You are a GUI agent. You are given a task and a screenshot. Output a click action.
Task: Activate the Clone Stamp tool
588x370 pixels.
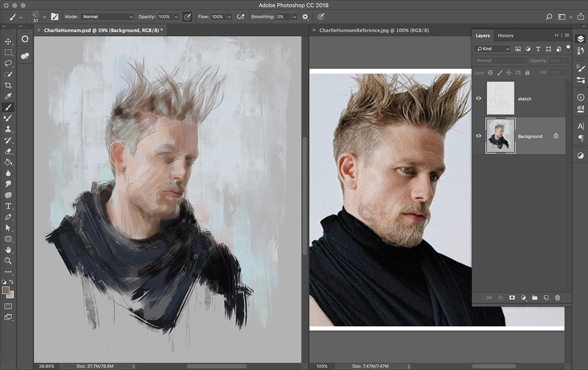[x=8, y=129]
